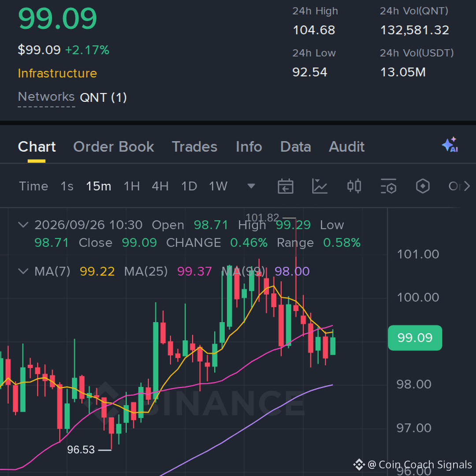This screenshot has height=476, width=476.
Task: Open the chart display settings icon
Action: point(388,186)
